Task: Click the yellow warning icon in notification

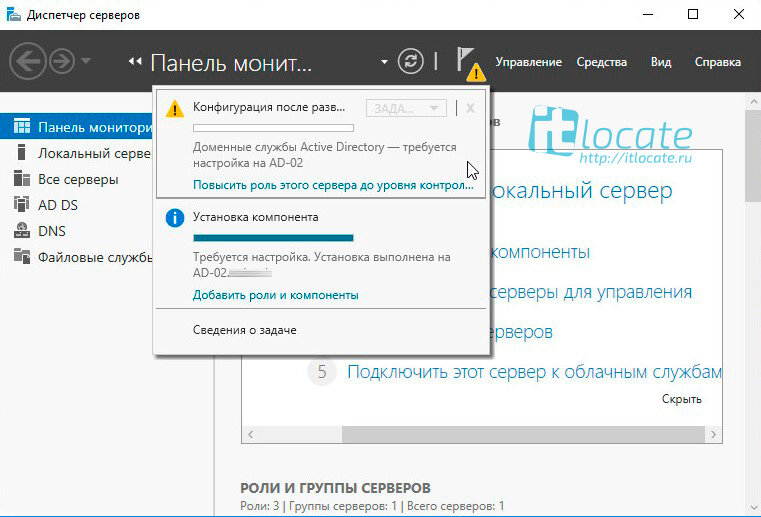Action: click(x=175, y=109)
